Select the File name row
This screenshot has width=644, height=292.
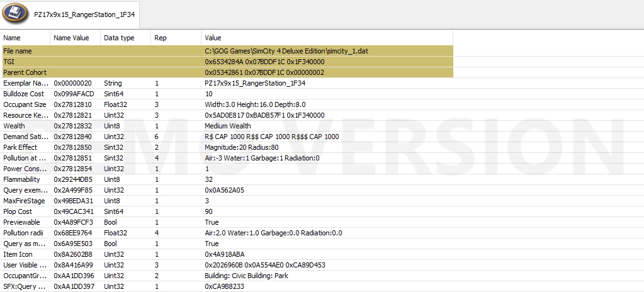[227, 51]
